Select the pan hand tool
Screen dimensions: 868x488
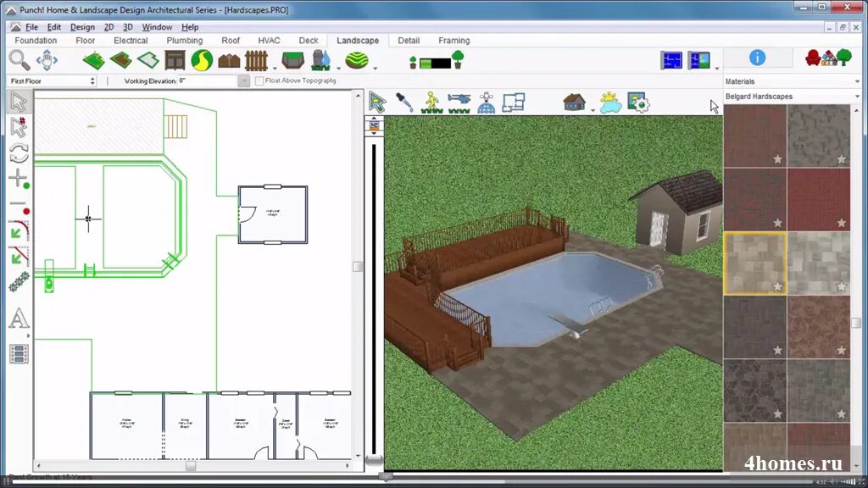(x=47, y=59)
